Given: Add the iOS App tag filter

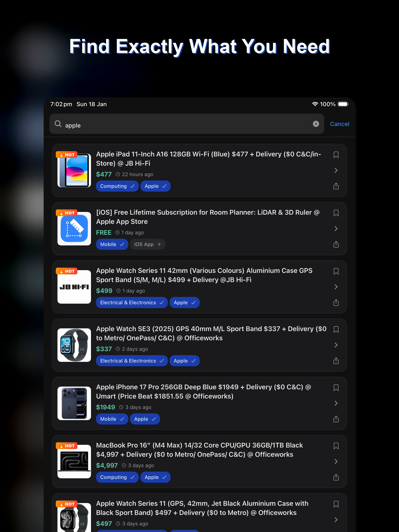Looking at the screenshot, I should 147,244.
